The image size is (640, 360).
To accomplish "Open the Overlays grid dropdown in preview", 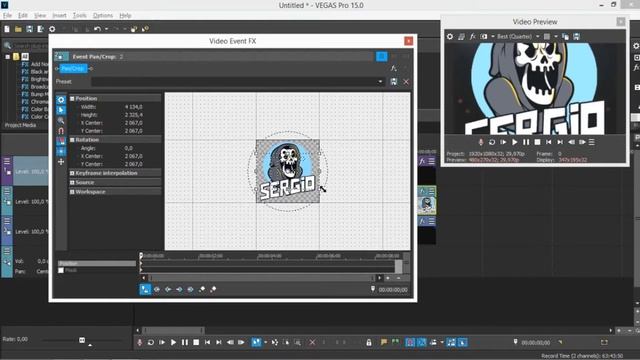I will point(556,36).
